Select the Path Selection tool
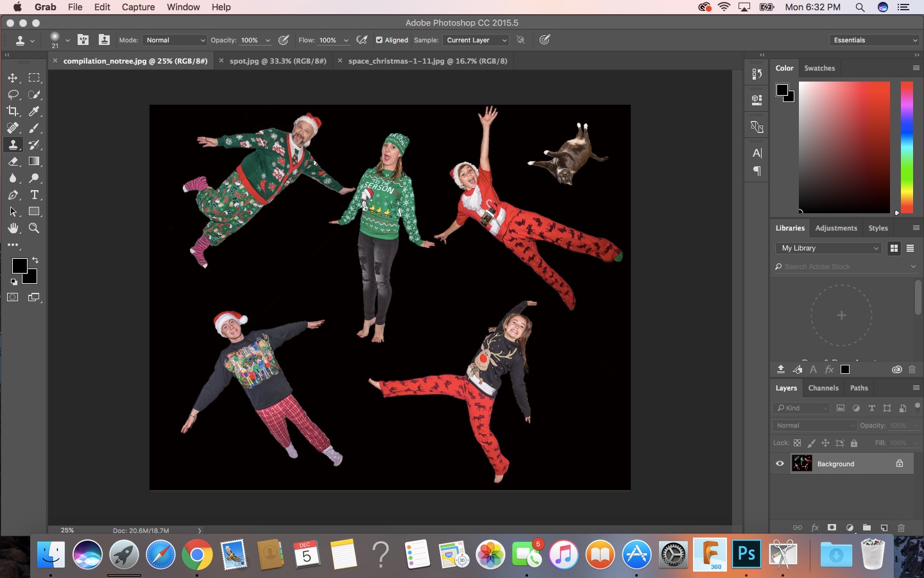This screenshot has height=578, width=924. [x=13, y=211]
